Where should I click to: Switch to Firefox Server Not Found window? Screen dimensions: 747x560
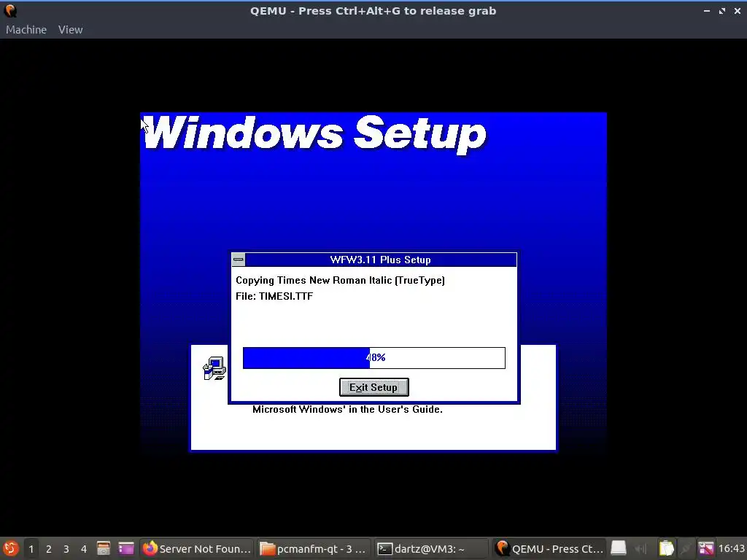coord(197,548)
